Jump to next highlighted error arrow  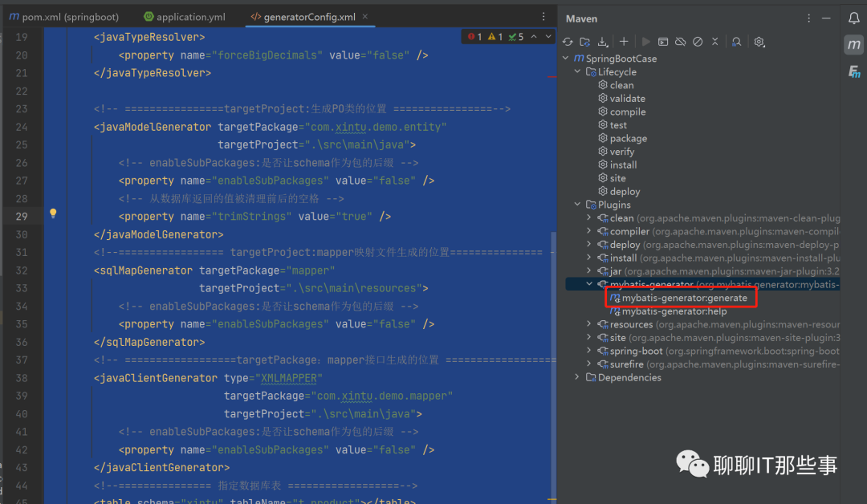548,37
